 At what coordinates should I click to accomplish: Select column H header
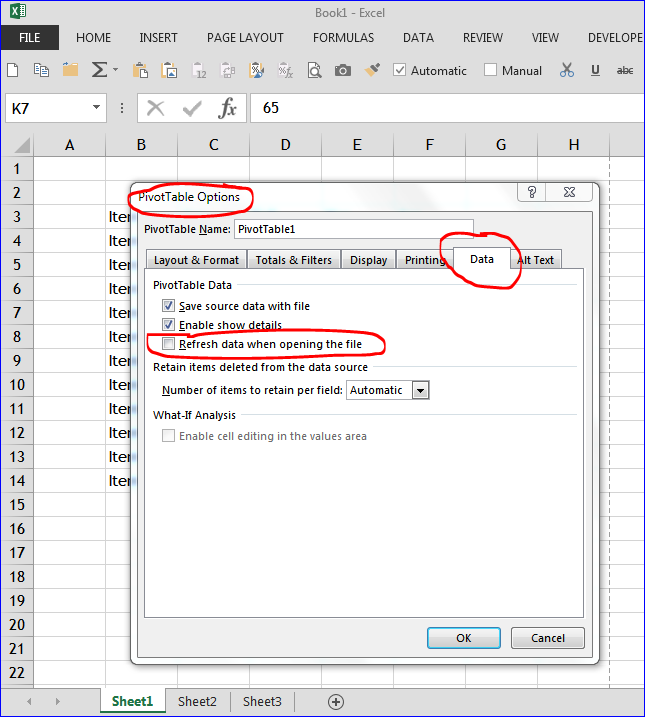pos(574,145)
